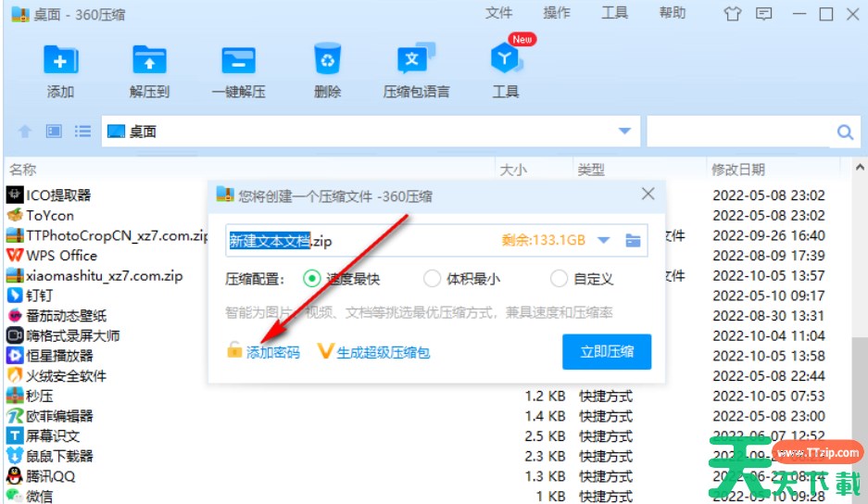Select the 体积最小 radio option
The height and width of the screenshot is (504, 868).
pos(432,278)
